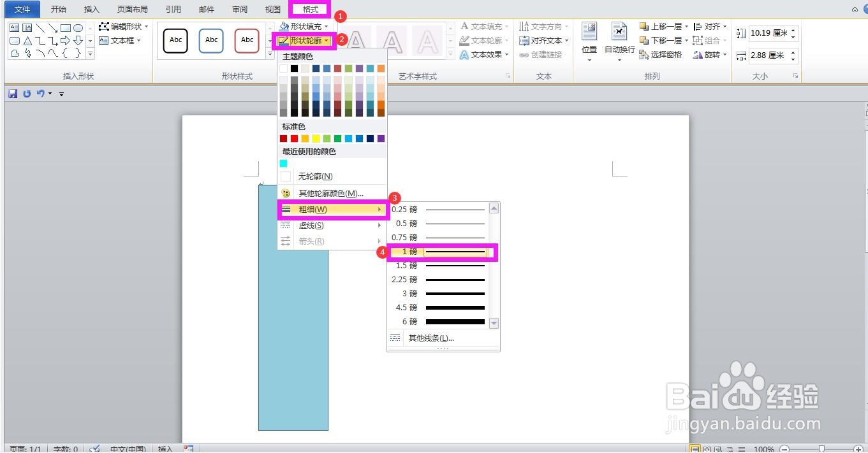Click the Redo/repeat icon in quick access toolbar

pyautogui.click(x=27, y=94)
